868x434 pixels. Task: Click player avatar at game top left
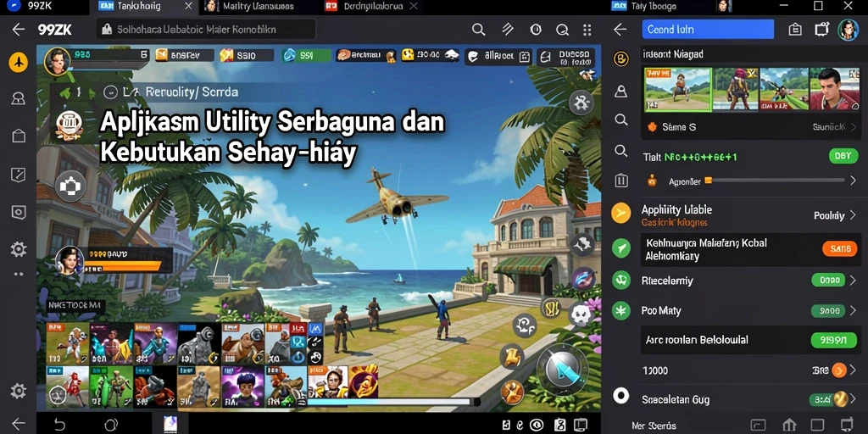coord(57,61)
